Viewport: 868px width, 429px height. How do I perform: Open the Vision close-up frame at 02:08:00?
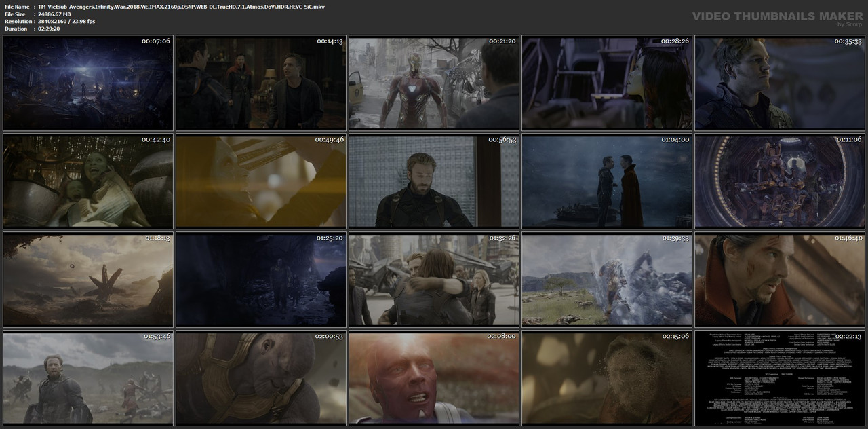pos(434,378)
